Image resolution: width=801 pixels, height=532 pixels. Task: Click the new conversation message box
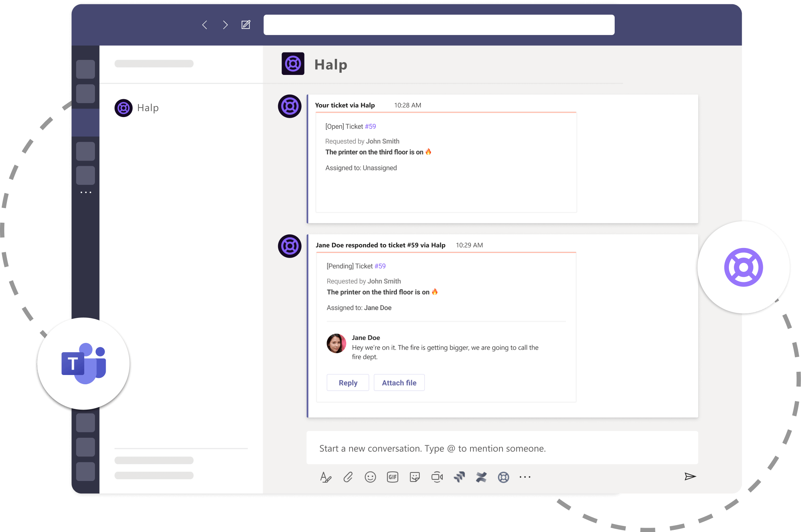click(x=502, y=448)
